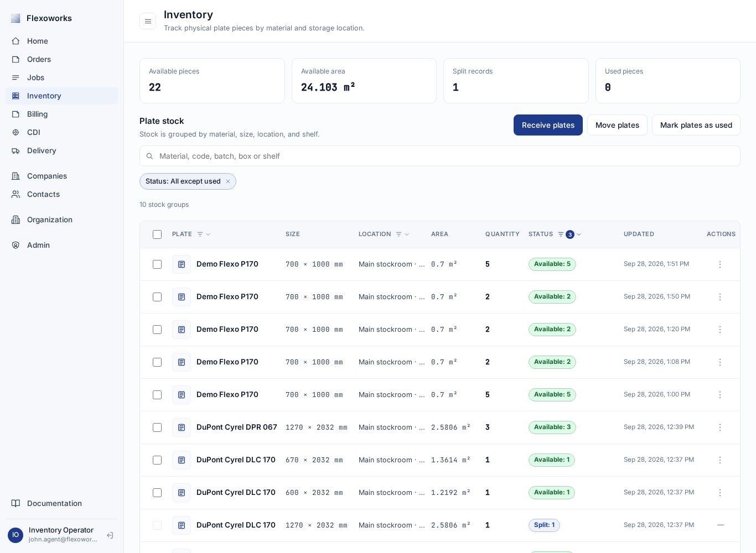Open row actions for DuPont Cyrel DPR 067

coord(720,427)
